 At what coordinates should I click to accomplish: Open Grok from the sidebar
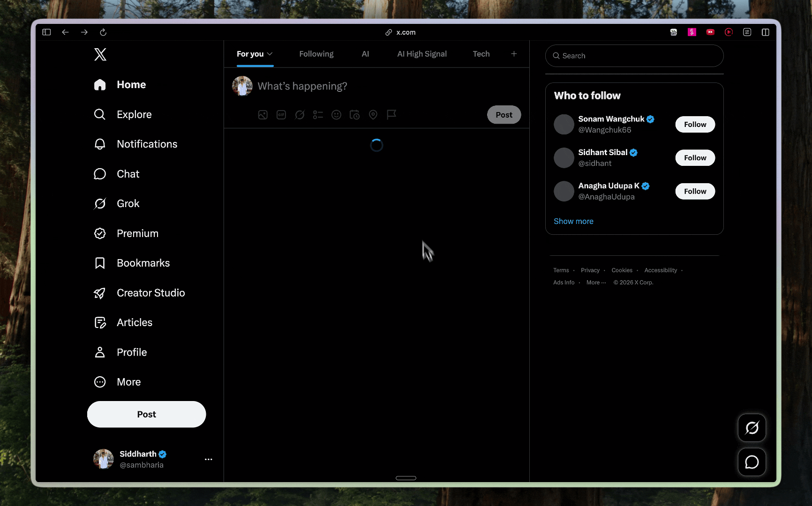(117, 203)
